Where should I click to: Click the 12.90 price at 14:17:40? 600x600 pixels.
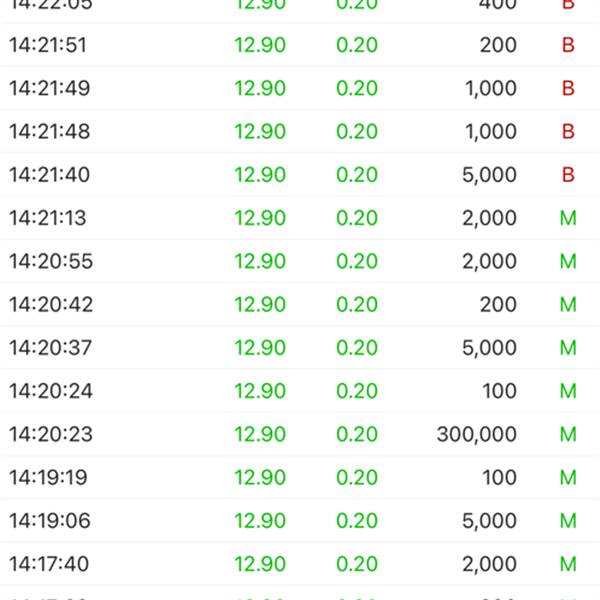point(260,564)
